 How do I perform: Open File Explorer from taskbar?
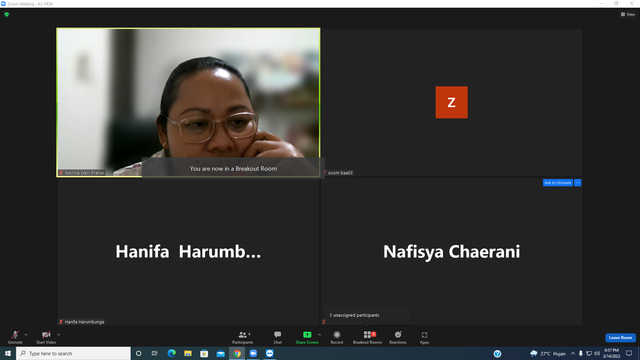188,353
